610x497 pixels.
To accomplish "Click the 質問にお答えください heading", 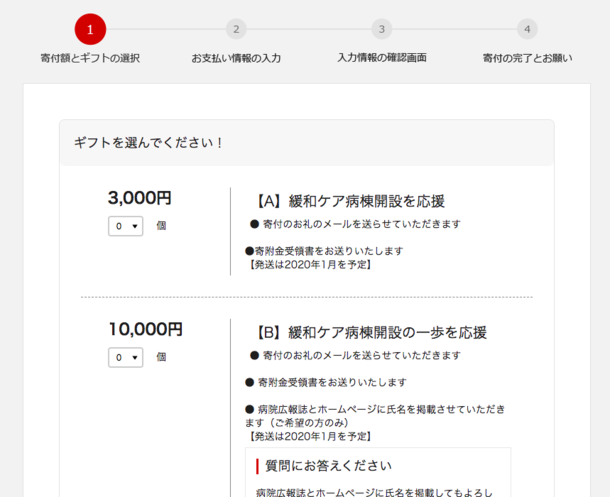I will (x=328, y=466).
